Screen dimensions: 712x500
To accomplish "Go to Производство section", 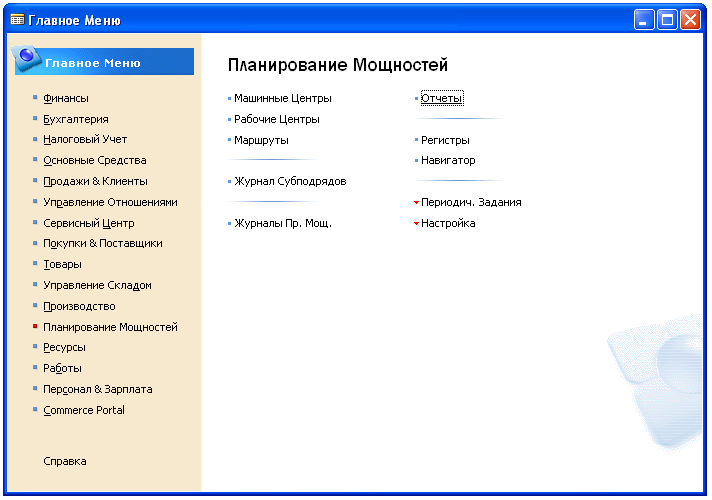I will point(79,306).
